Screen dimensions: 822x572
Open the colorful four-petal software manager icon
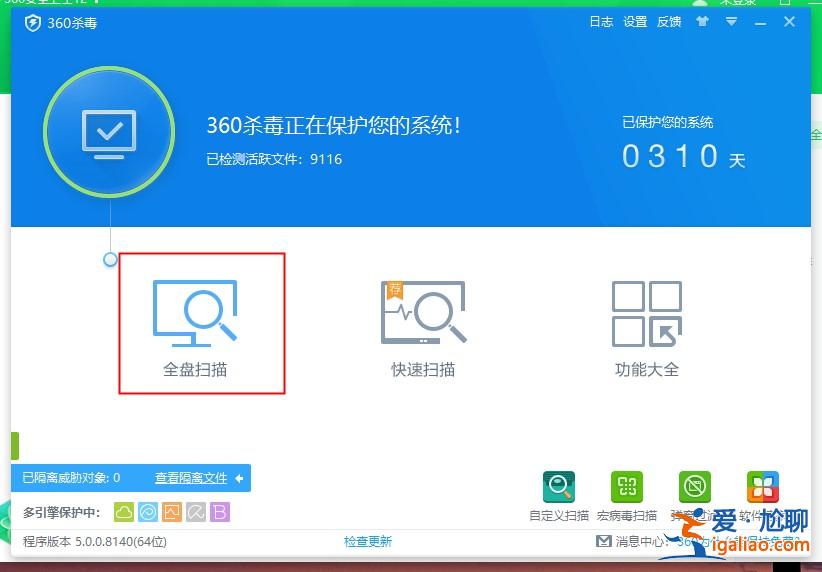coord(763,487)
